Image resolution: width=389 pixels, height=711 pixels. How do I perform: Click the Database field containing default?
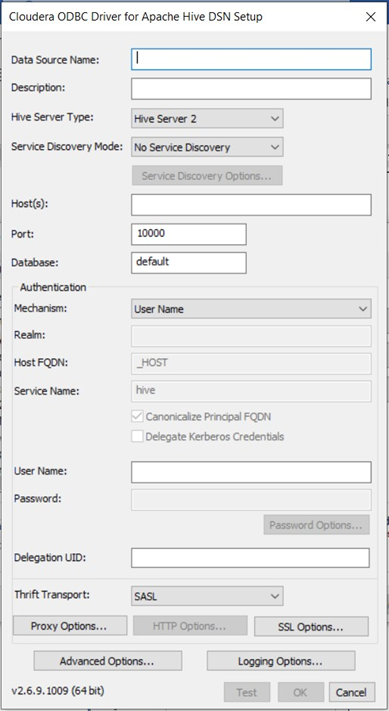pyautogui.click(x=189, y=263)
